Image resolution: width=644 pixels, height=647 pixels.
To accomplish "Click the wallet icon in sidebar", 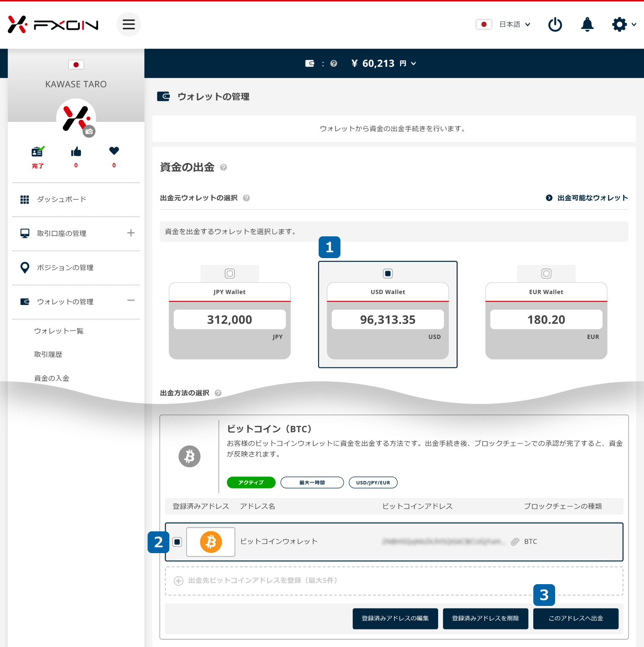I will tap(25, 302).
